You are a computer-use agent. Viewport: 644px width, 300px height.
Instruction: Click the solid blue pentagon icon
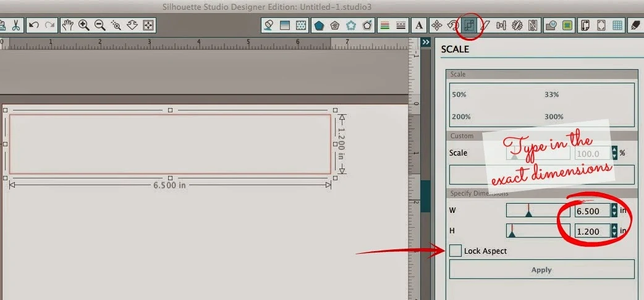click(319, 25)
